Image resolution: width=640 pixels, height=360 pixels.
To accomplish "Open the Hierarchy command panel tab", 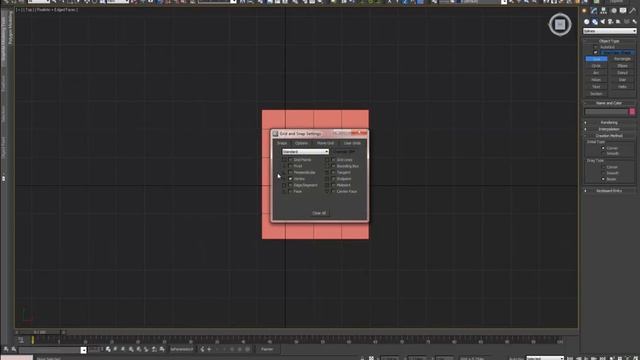I will (x=604, y=11).
